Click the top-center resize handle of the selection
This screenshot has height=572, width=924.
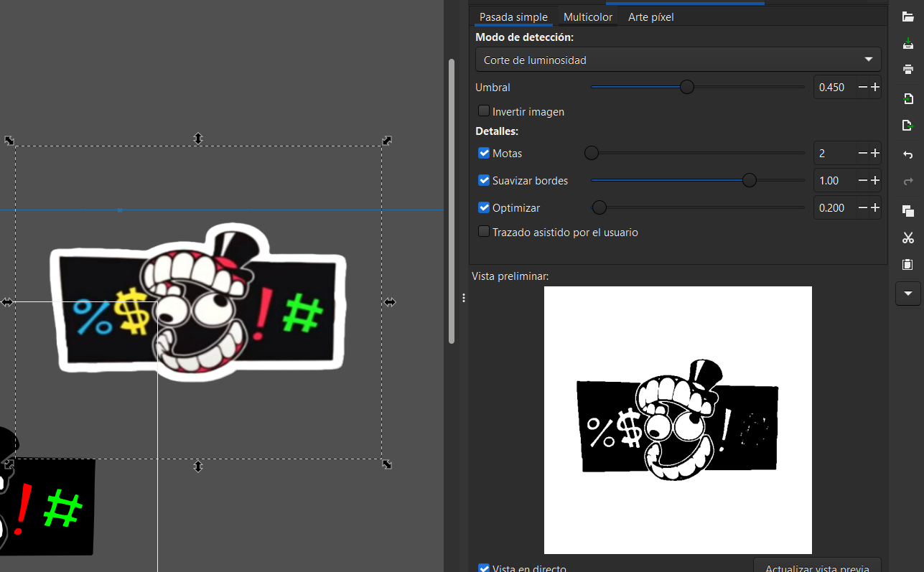[198, 139]
